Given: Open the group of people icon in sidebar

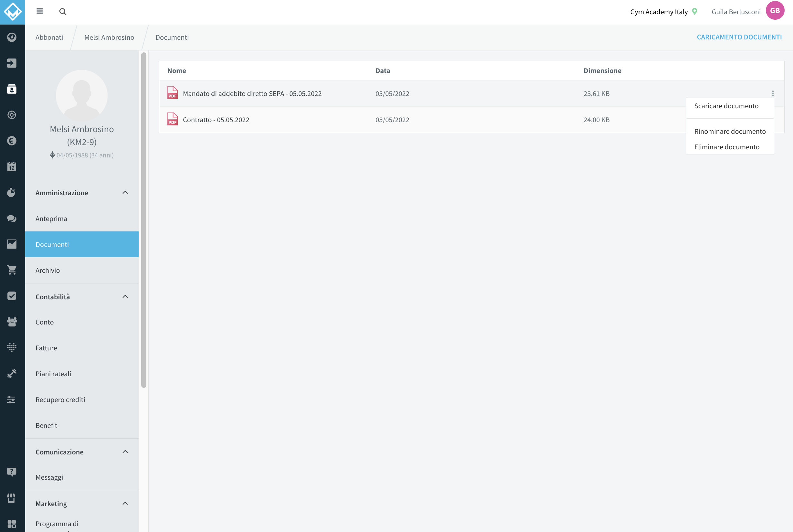Looking at the screenshot, I should [12, 322].
